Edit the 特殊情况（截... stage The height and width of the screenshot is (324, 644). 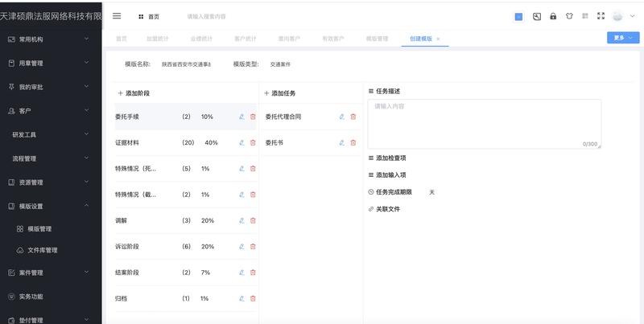point(242,195)
